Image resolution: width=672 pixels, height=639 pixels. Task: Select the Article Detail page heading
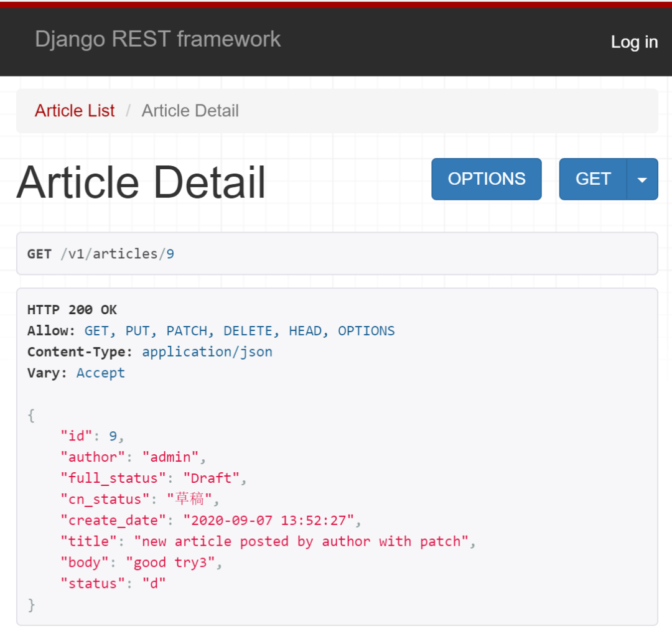tap(141, 181)
